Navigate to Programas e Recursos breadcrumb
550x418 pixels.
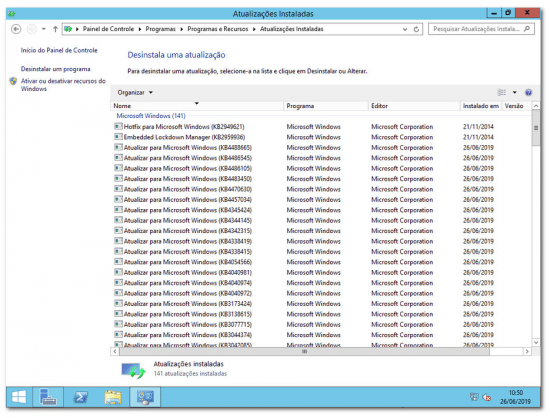[x=217, y=29]
